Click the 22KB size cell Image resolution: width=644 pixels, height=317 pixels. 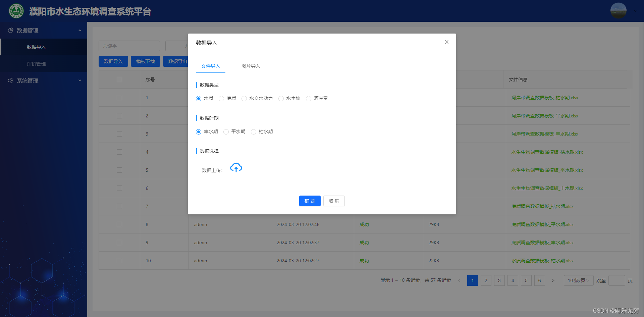coord(434,261)
